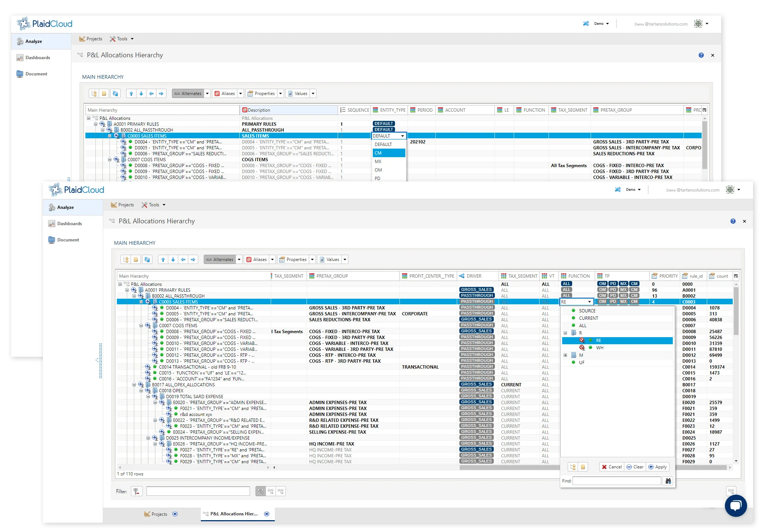This screenshot has width=763, height=532.
Task: Click the help question mark icon in the lower window
Action: pyautogui.click(x=733, y=221)
